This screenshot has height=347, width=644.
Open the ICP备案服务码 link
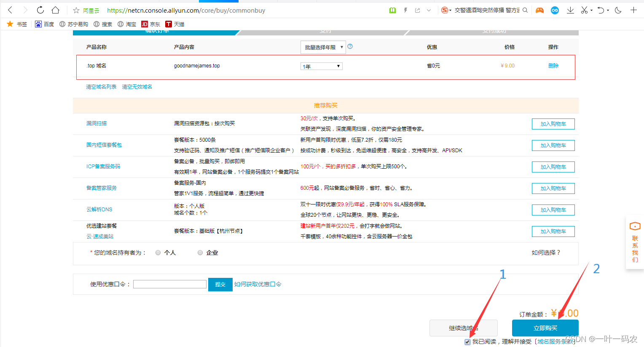point(103,167)
